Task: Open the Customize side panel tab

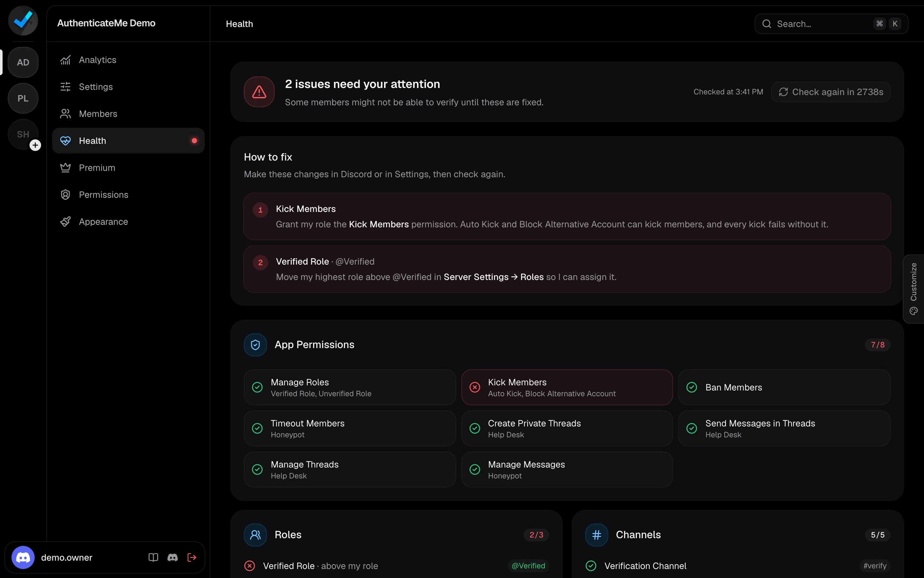Action: click(x=914, y=289)
